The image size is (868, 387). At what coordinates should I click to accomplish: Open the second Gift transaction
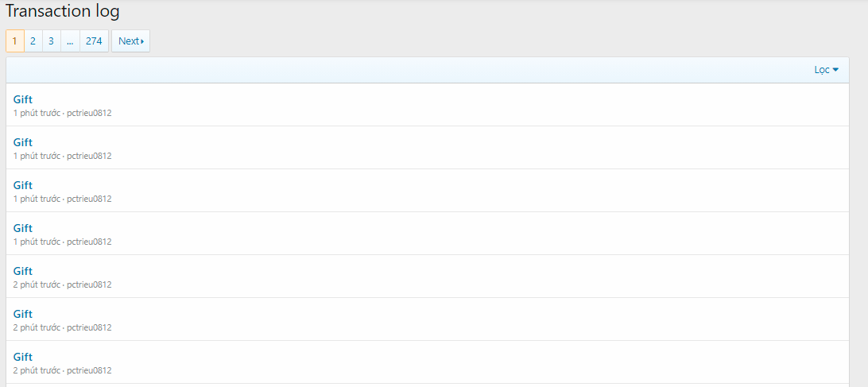[x=23, y=142]
